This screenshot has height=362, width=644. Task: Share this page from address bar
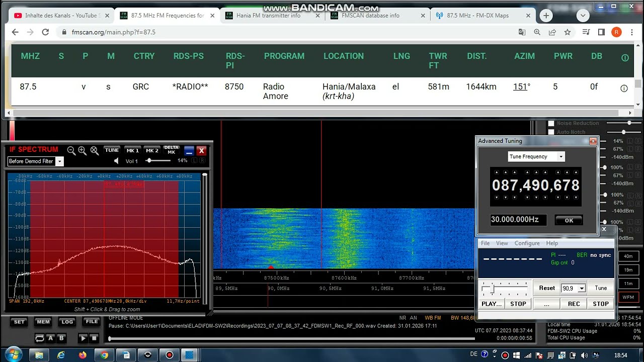coord(552,32)
